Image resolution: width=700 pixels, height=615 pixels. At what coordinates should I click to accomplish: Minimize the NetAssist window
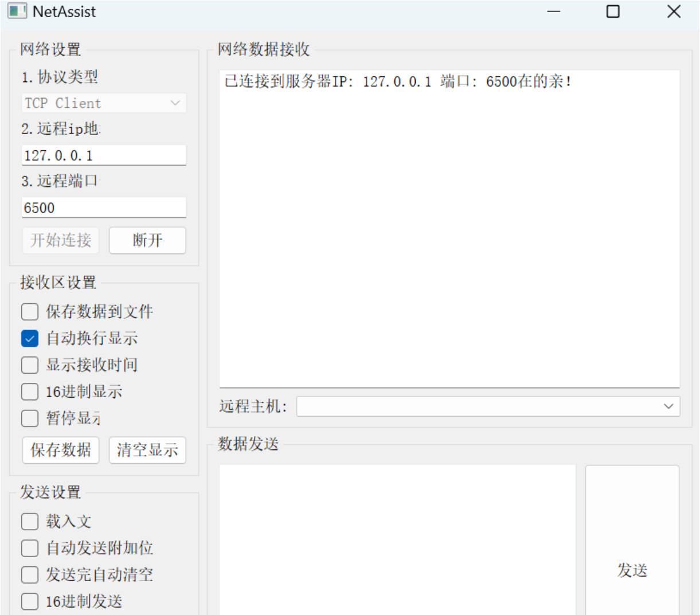tap(554, 11)
